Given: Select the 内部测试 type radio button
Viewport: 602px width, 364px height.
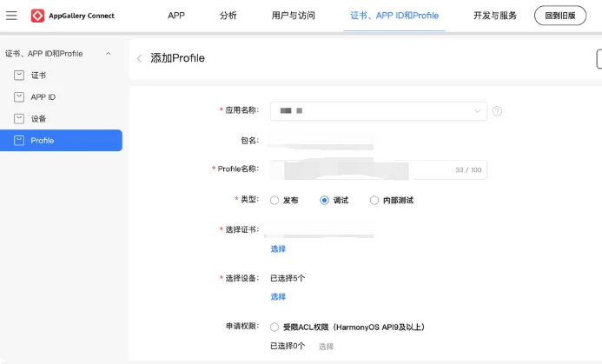Looking at the screenshot, I should [x=374, y=201].
